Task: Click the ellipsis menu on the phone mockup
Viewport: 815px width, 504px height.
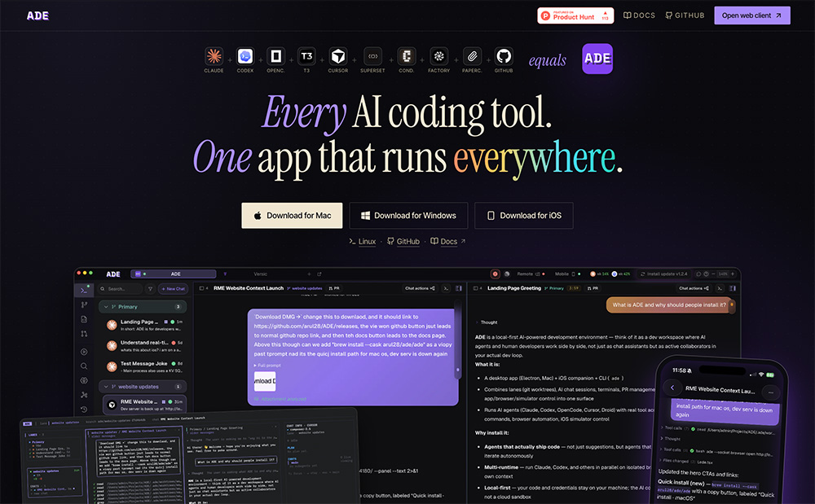Action: click(770, 392)
